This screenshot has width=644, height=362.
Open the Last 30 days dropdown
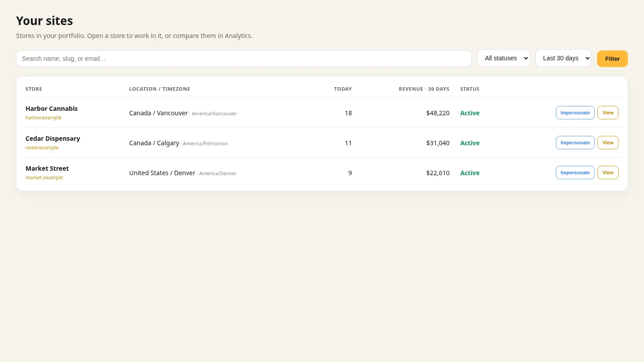point(563,58)
